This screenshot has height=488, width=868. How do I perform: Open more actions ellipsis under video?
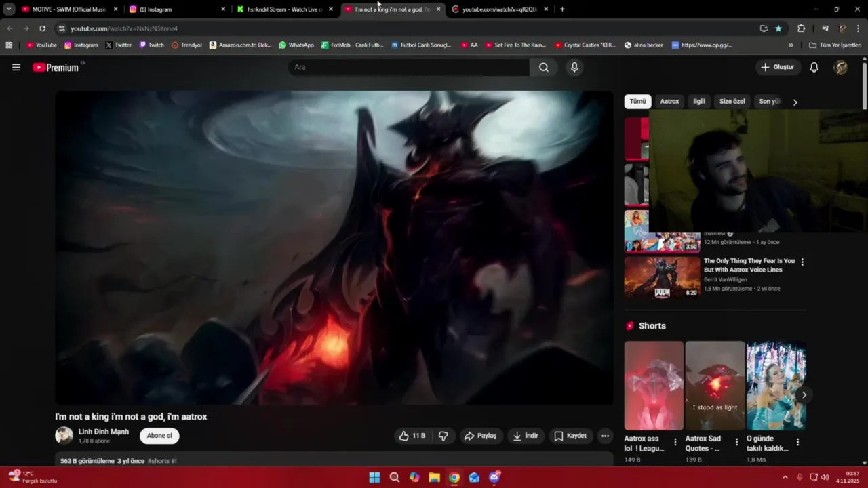[605, 436]
